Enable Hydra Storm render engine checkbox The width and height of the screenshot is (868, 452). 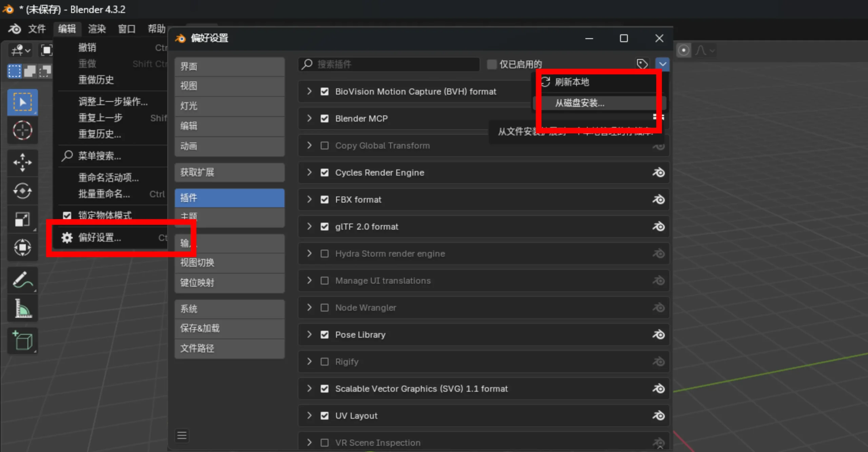[x=324, y=254]
